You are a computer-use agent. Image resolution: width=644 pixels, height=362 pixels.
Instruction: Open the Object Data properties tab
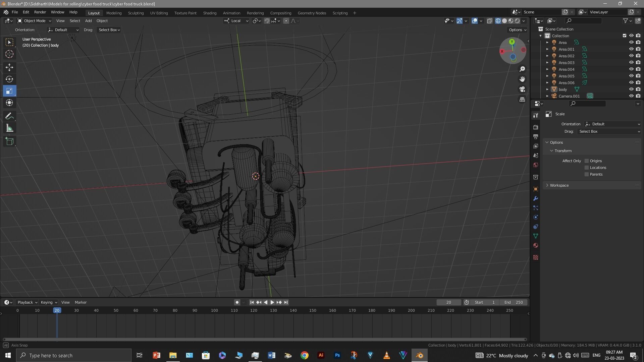[536, 236]
